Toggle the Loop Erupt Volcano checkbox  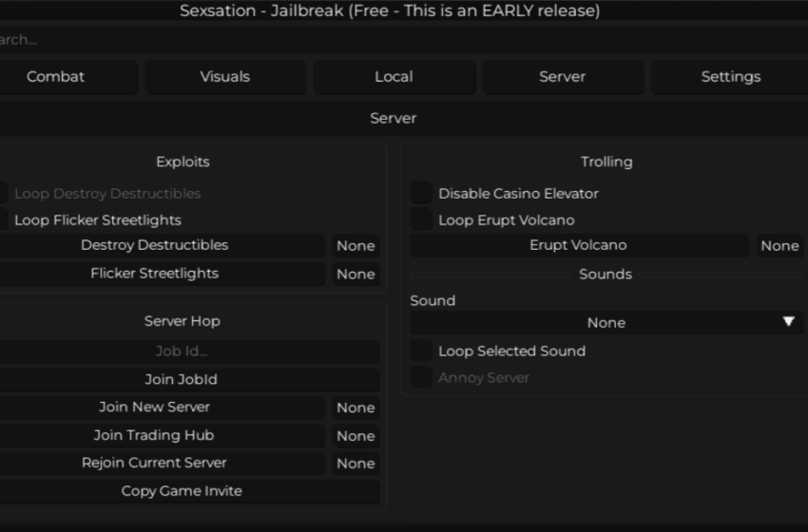(x=421, y=218)
